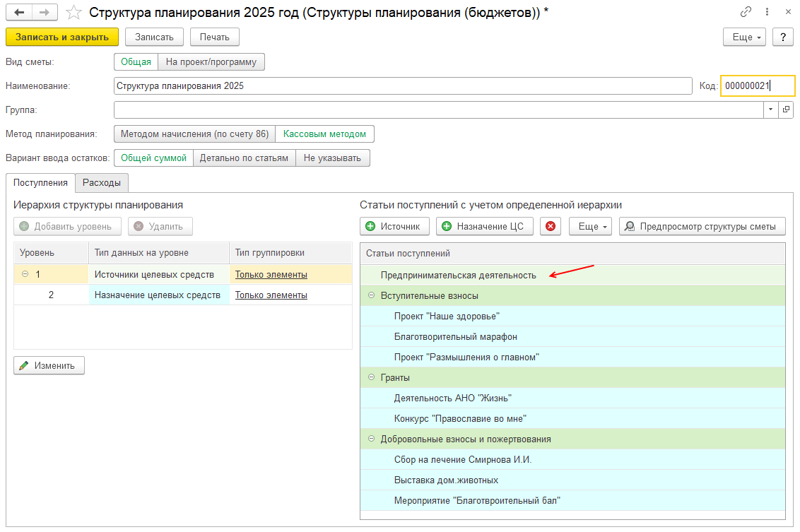
Task: Click the open-form icon beside Группа field
Action: tap(785, 110)
